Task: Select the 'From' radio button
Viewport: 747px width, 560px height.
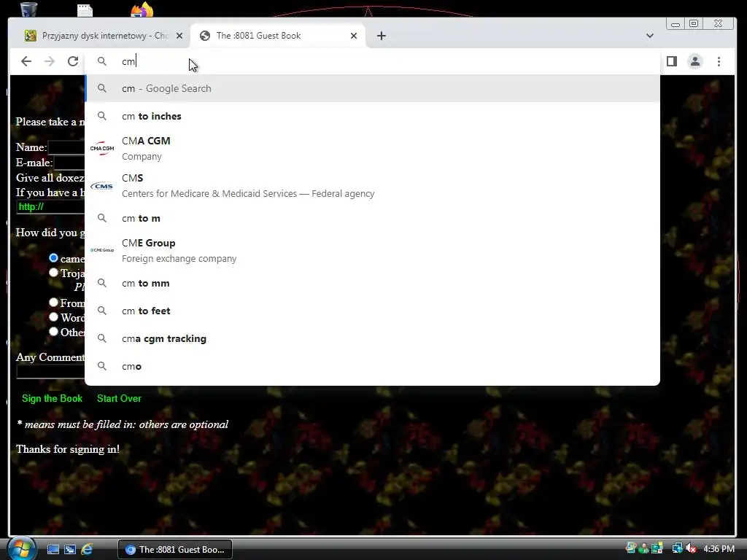Action: [x=53, y=303]
